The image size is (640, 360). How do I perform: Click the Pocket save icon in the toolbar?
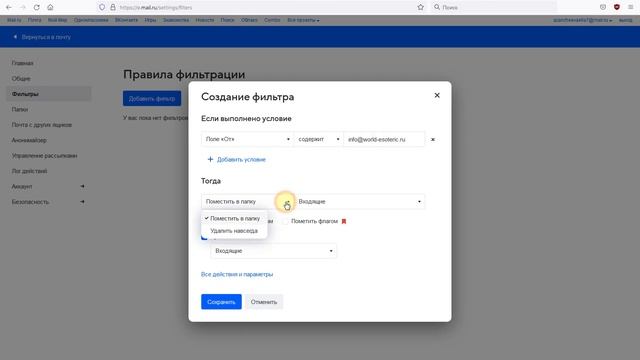603,7
